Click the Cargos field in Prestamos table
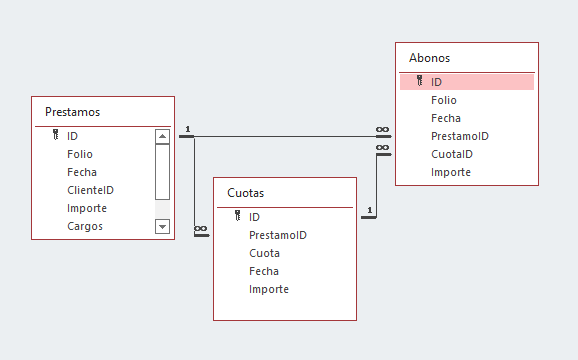The width and height of the screenshot is (578, 360). pos(85,226)
